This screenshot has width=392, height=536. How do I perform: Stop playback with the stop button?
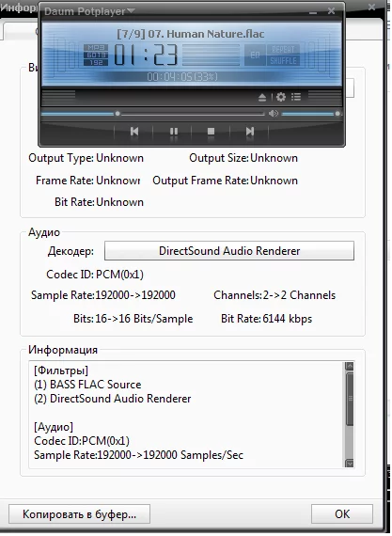(x=211, y=132)
